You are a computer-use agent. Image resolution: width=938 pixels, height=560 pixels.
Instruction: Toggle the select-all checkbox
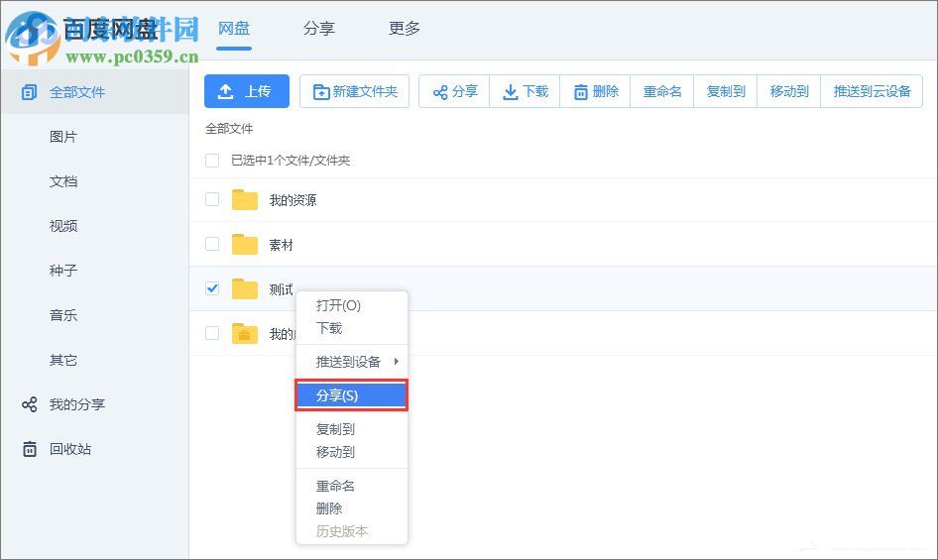(212, 161)
